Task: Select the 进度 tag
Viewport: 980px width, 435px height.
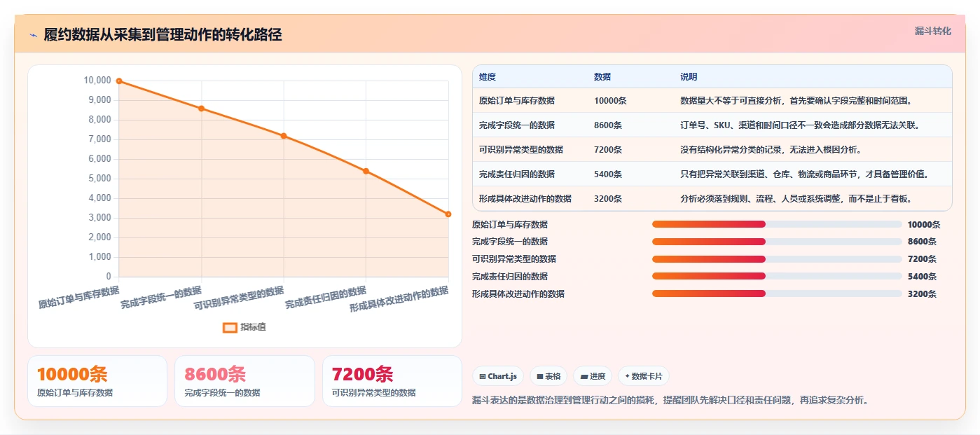Action: [593, 376]
